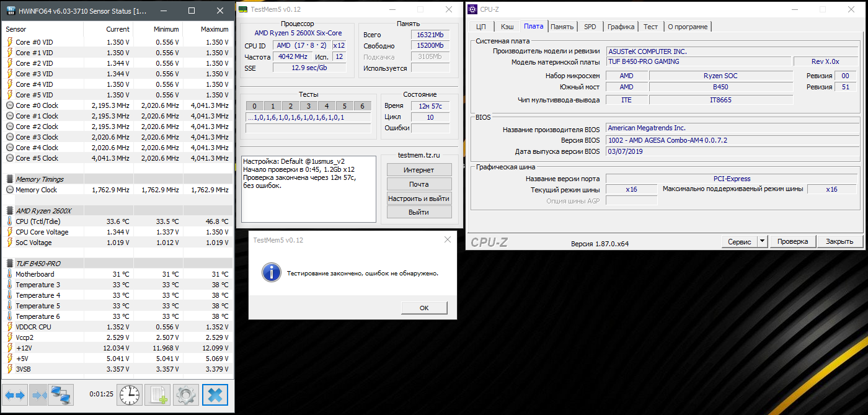
Task: Click the CPU-Z title bar icon
Action: (472, 9)
